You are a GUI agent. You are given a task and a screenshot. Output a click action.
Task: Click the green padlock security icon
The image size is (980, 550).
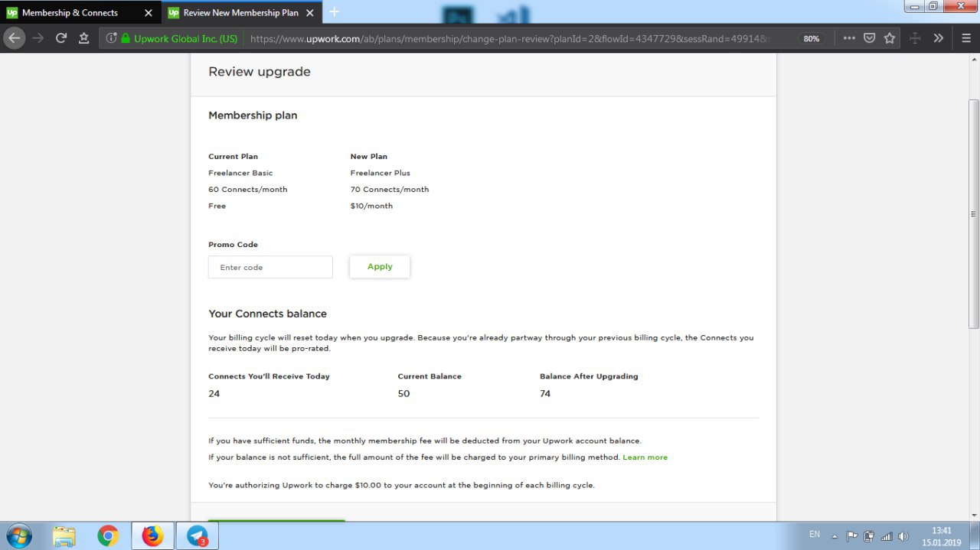click(x=126, y=38)
